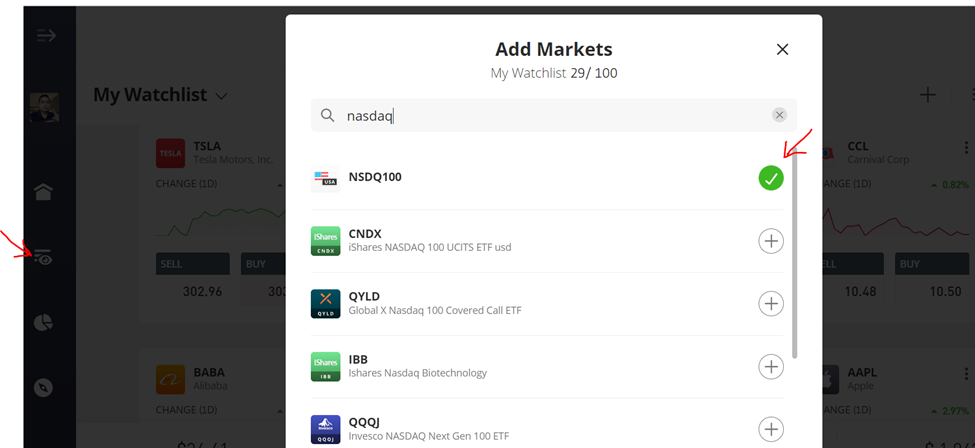Close the Add Markets dialog
975x448 pixels.
pos(782,50)
